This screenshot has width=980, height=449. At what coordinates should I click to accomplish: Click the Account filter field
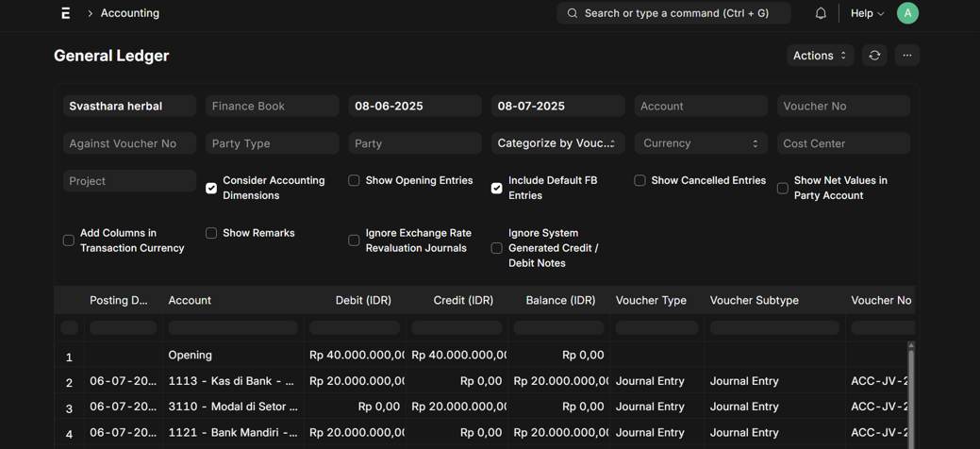701,106
